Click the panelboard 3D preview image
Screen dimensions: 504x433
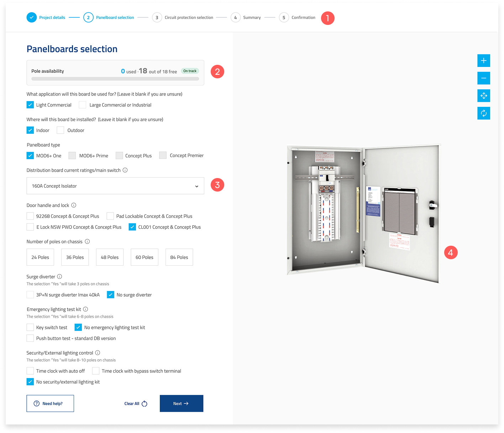pyautogui.click(x=364, y=214)
